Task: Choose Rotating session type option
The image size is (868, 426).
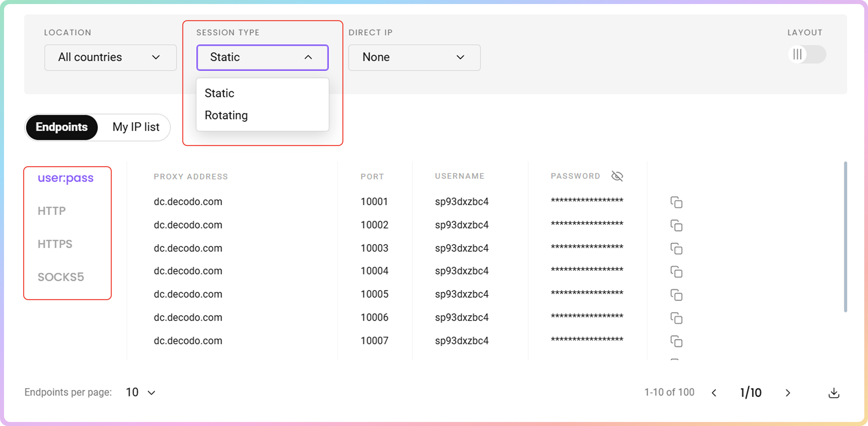Action: [x=226, y=115]
